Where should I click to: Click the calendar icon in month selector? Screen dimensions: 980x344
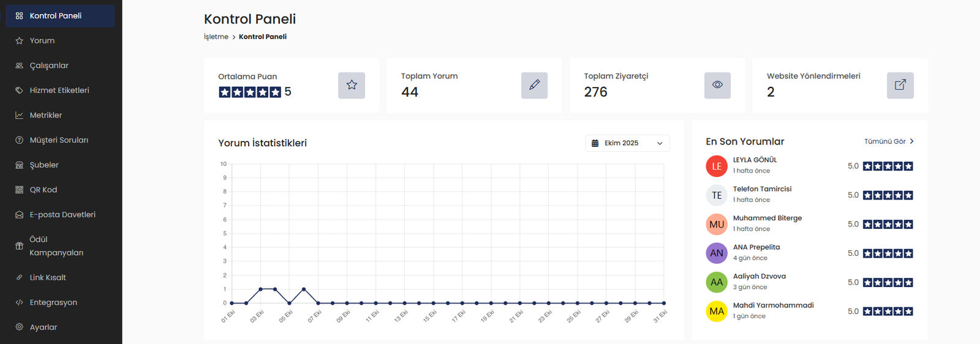pos(595,143)
